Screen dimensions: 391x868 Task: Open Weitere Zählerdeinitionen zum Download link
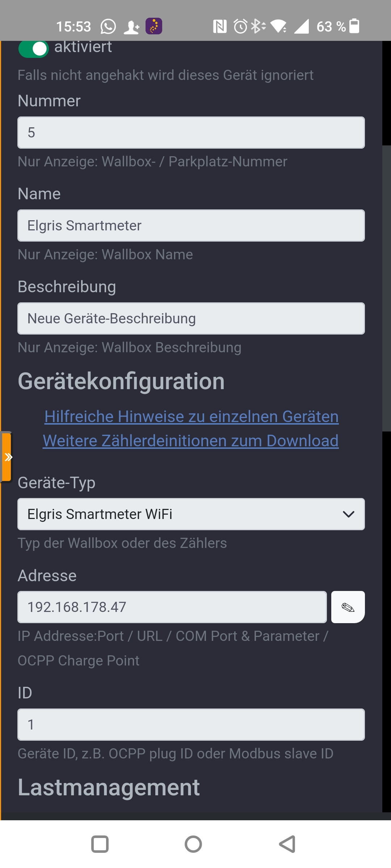191,441
